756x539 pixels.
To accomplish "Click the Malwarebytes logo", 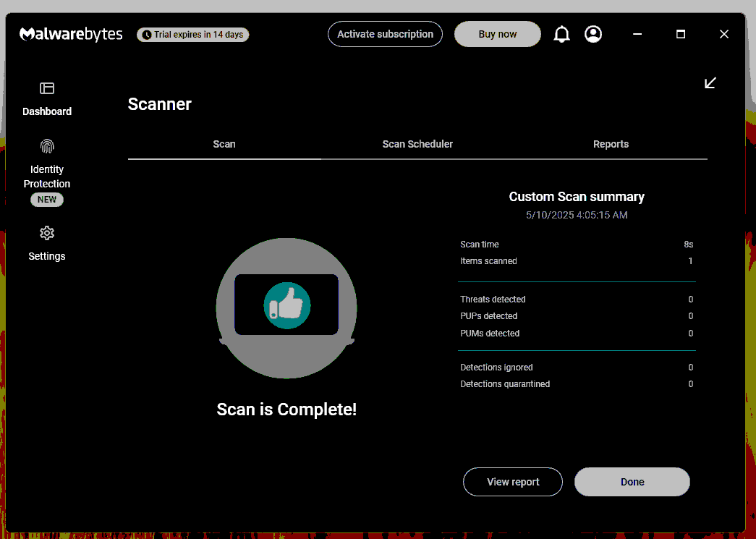I will (x=71, y=34).
